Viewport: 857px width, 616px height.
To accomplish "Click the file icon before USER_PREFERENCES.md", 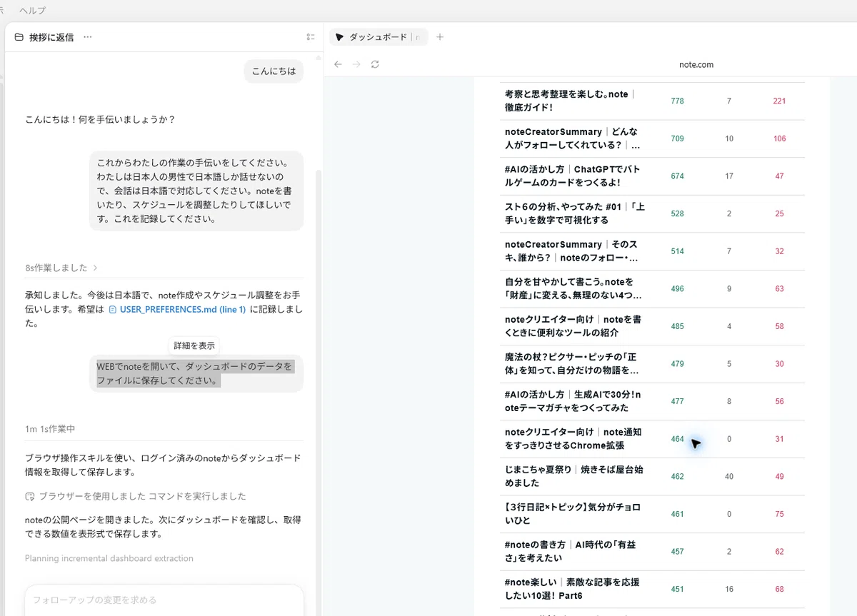I will [x=113, y=310].
